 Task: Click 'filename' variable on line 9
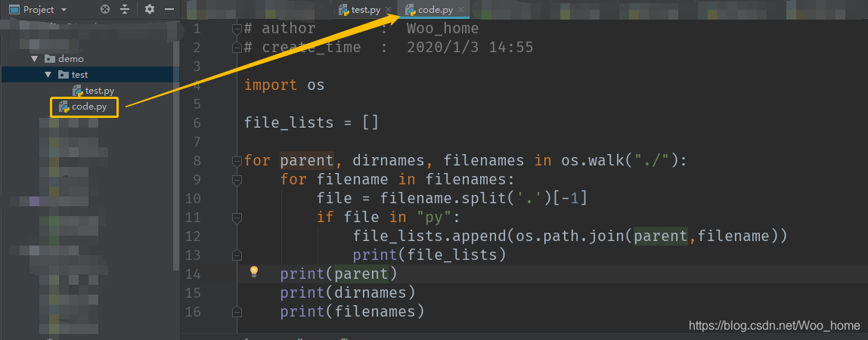352,180
